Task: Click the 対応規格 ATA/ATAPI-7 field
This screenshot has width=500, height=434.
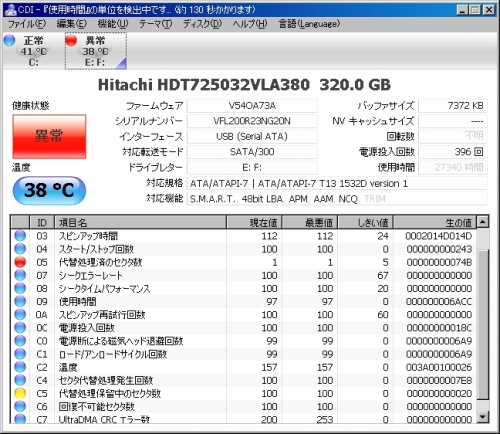Action: tap(337, 183)
